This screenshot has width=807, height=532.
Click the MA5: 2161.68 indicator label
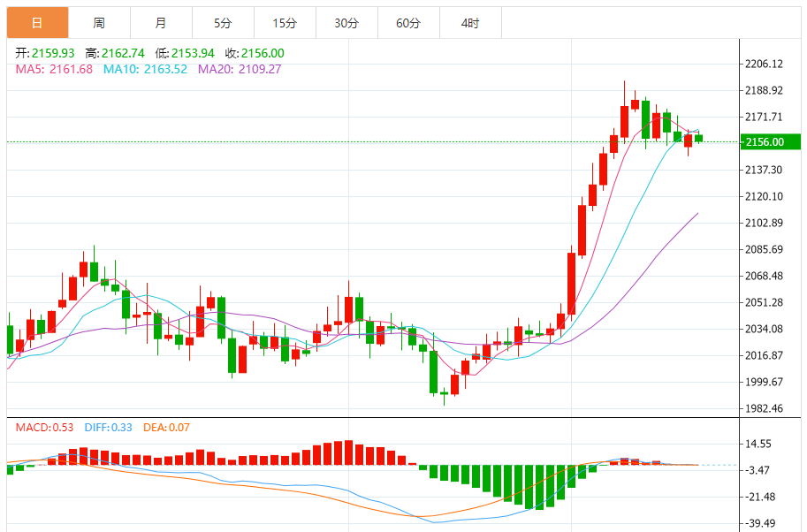(54, 69)
